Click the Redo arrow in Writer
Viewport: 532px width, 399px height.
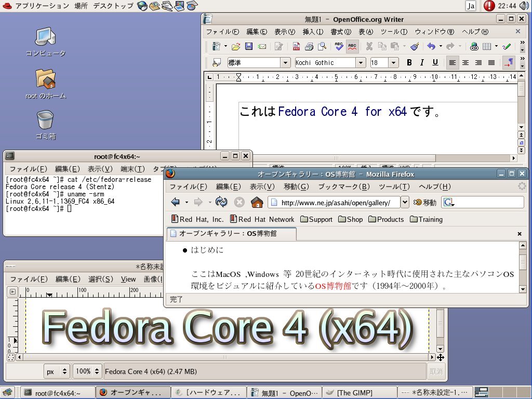point(450,46)
